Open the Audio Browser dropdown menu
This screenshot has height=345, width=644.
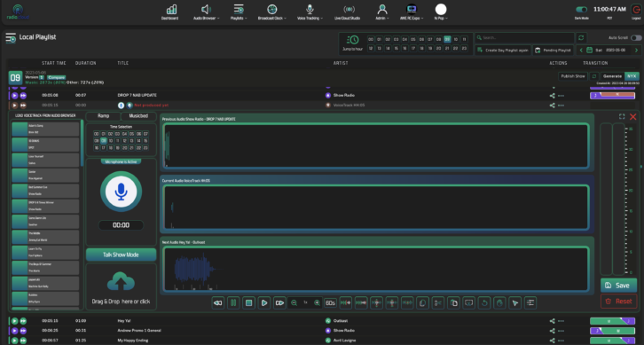click(x=206, y=12)
